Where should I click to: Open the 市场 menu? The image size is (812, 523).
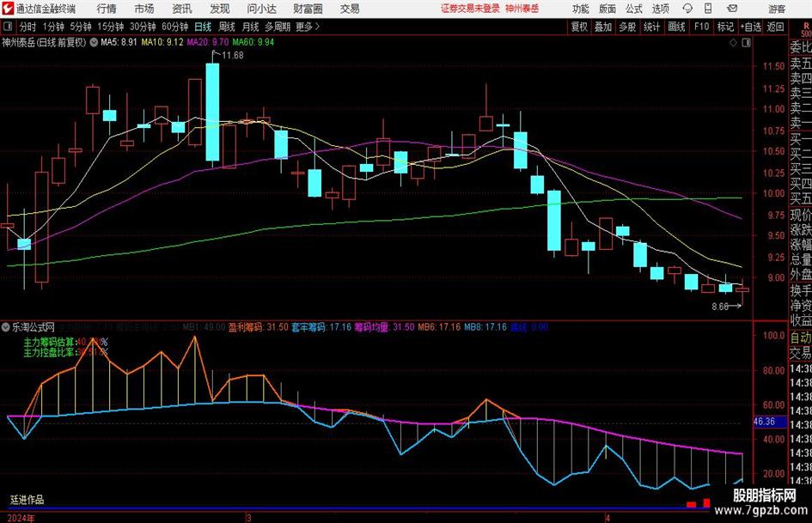point(144,9)
